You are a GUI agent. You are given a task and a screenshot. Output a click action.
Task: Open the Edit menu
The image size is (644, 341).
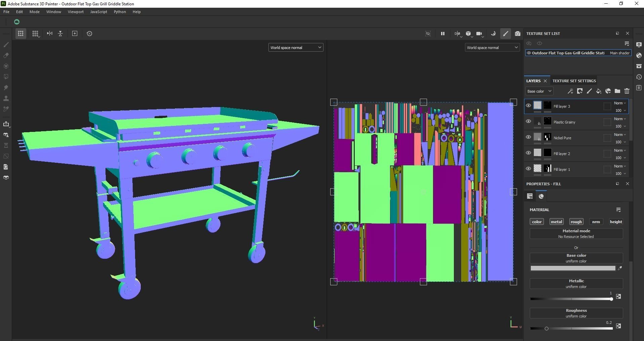coord(19,12)
